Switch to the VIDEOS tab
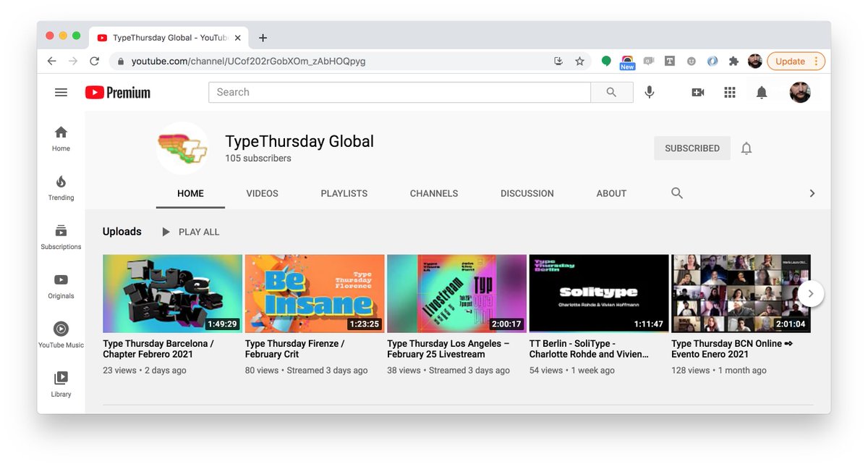Image resolution: width=868 pixels, height=467 pixels. click(262, 193)
